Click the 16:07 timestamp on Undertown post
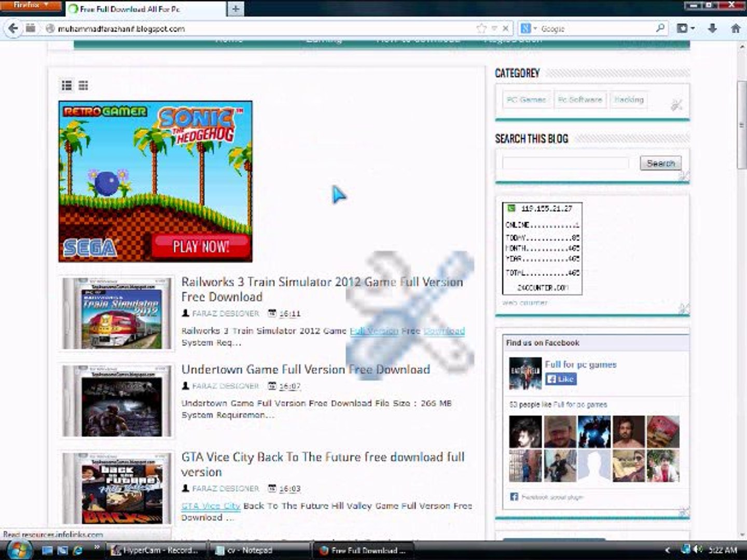This screenshot has height=560, width=747. pyautogui.click(x=289, y=386)
